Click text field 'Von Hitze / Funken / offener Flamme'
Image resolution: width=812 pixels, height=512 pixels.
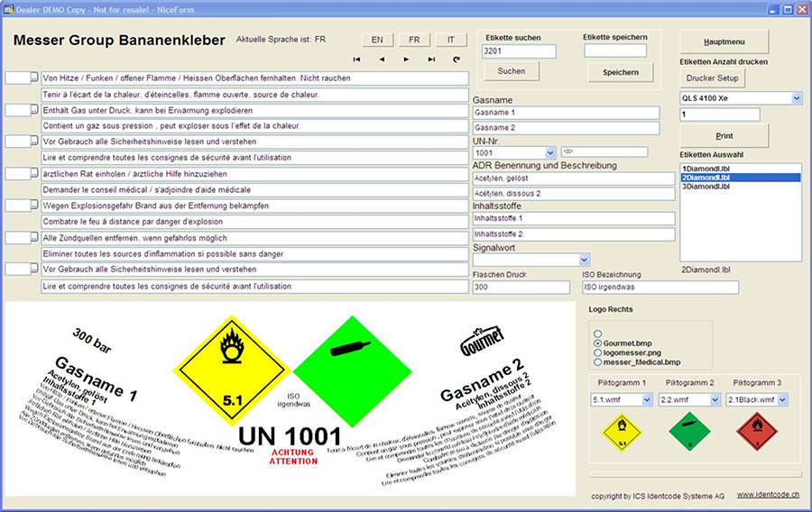pos(254,78)
